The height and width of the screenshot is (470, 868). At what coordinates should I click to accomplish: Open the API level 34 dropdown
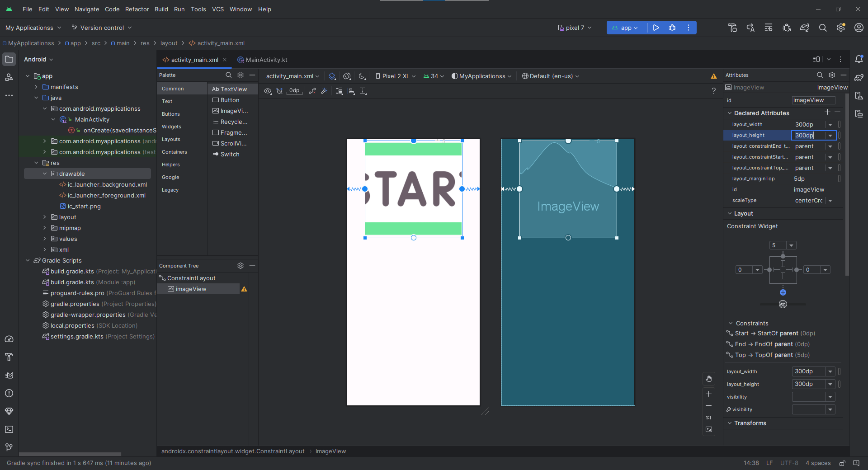434,76
